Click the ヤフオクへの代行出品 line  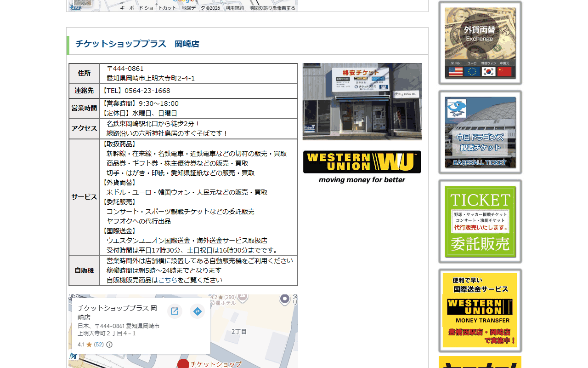pos(139,221)
